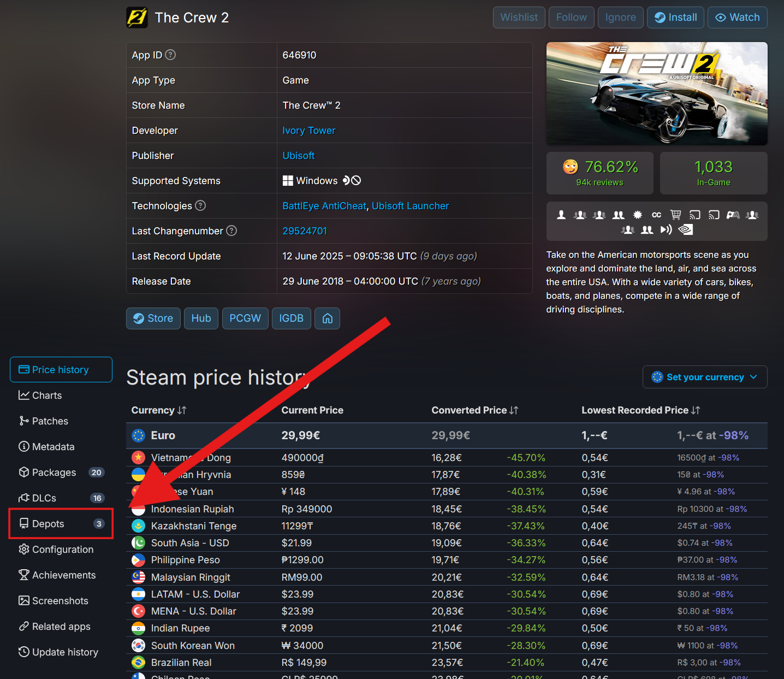The height and width of the screenshot is (679, 784).
Task: Click the MENA U.S. Dollar flag icon
Action: coord(139,611)
